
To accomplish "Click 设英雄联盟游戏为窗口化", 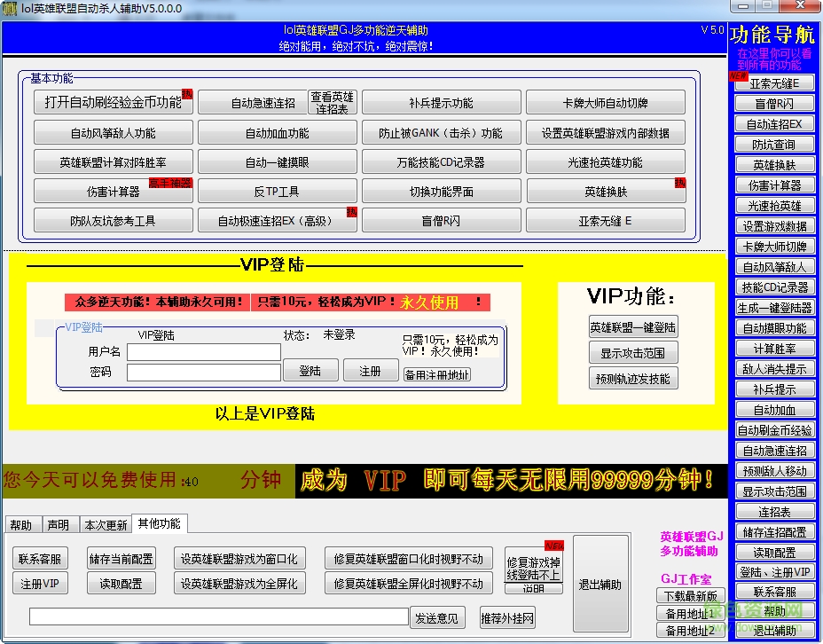I will click(x=238, y=558).
